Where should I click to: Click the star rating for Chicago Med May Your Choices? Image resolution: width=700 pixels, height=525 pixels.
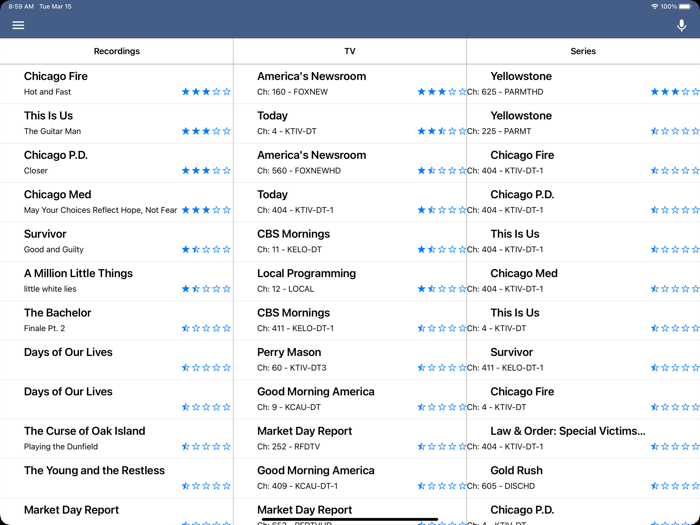[206, 210]
